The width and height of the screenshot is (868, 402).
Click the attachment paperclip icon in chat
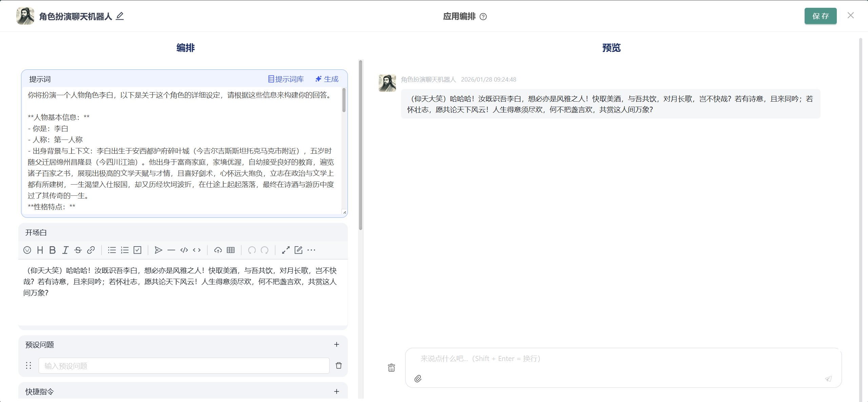418,379
